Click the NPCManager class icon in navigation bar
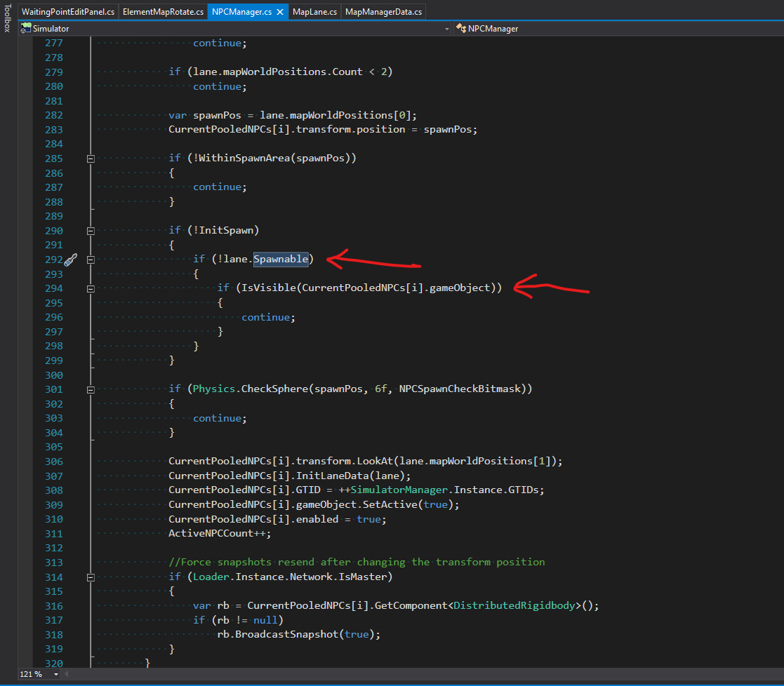The height and width of the screenshot is (686, 784). (x=461, y=29)
